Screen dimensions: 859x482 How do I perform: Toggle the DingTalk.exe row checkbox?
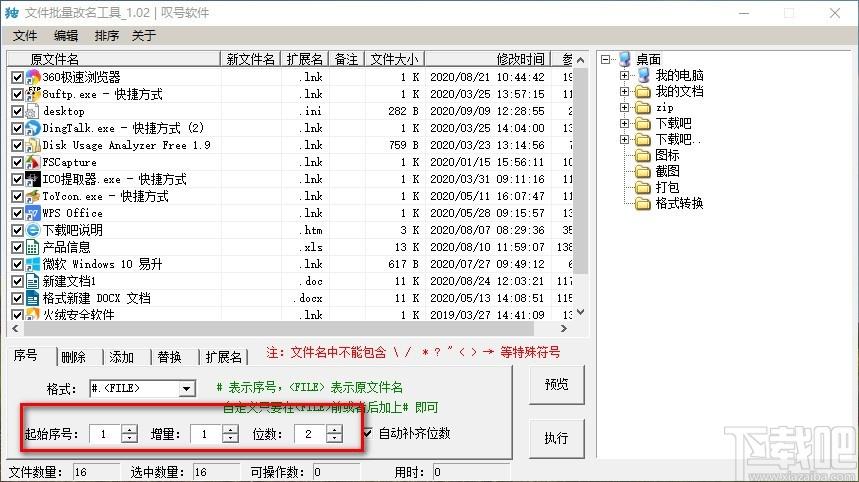coord(17,128)
